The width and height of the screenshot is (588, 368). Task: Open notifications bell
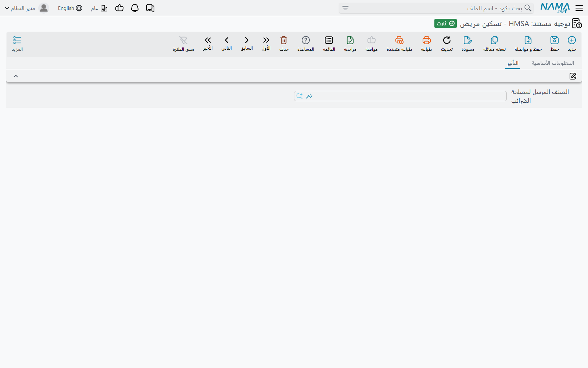[135, 8]
